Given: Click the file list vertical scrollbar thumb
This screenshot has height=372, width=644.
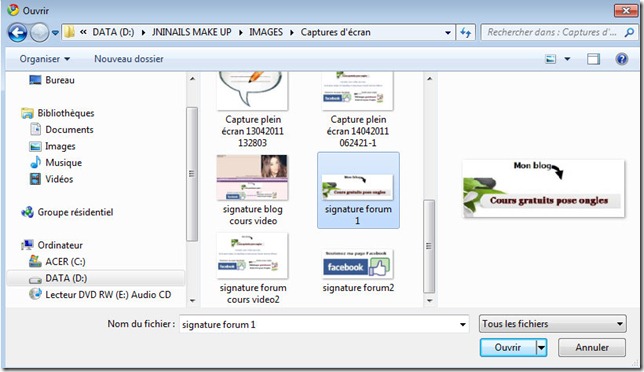Looking at the screenshot, I should pos(429,246).
